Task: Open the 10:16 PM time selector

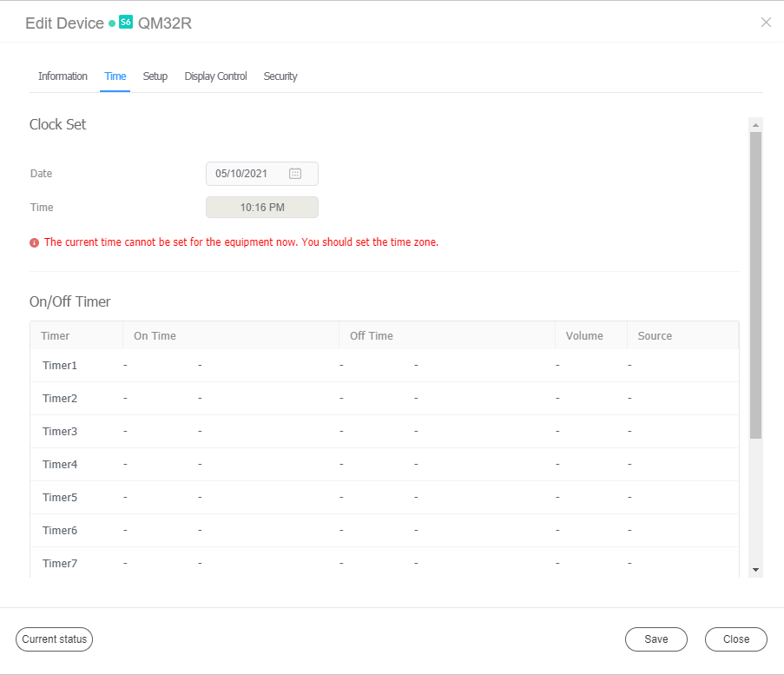Action: [x=261, y=207]
